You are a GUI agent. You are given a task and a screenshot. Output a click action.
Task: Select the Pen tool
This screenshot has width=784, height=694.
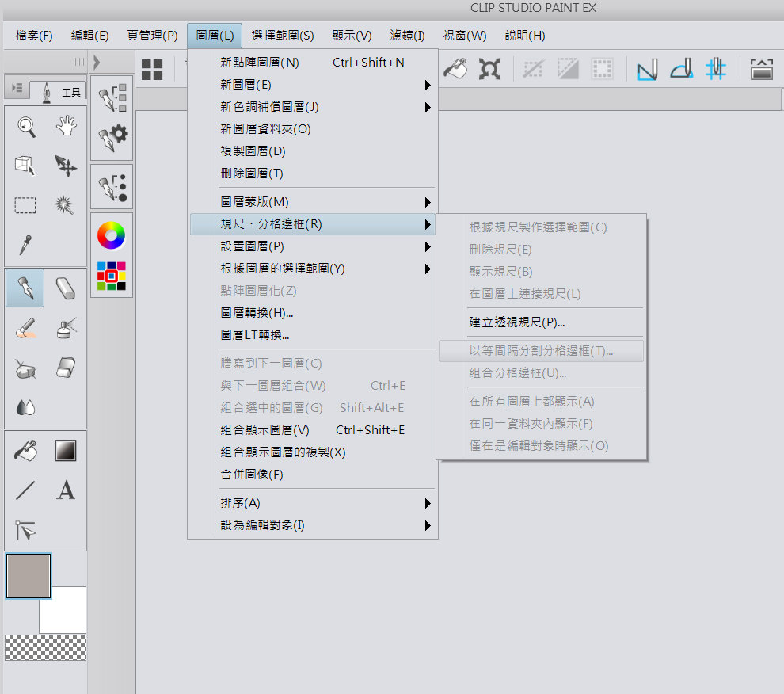[x=25, y=288]
